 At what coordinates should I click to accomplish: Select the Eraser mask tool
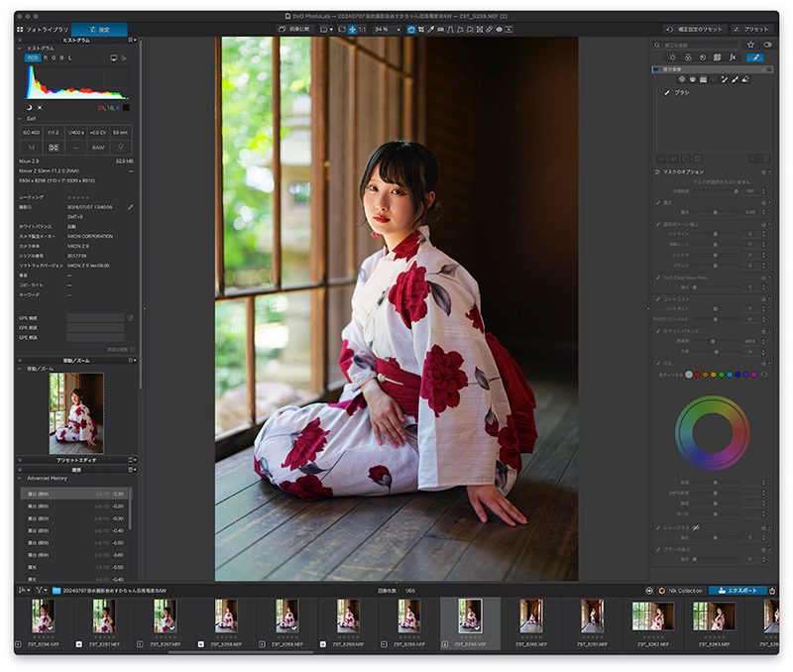745,79
